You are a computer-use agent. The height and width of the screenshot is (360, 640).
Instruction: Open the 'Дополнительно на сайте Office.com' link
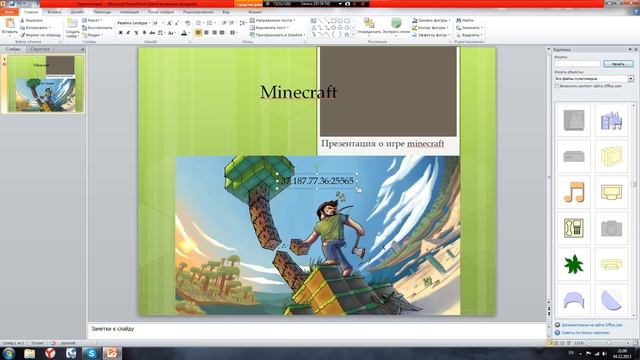pyautogui.click(x=592, y=325)
